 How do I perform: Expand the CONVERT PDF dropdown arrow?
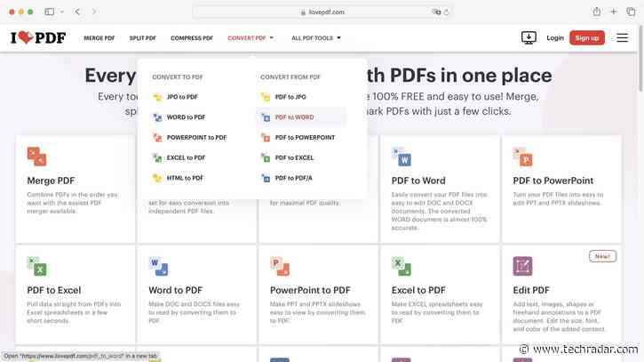(272, 38)
